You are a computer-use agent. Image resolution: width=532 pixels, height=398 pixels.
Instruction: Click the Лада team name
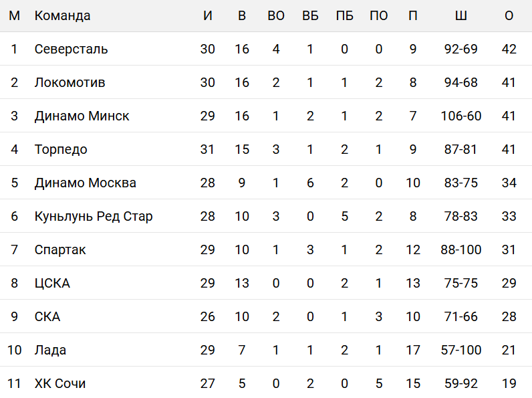coord(50,350)
